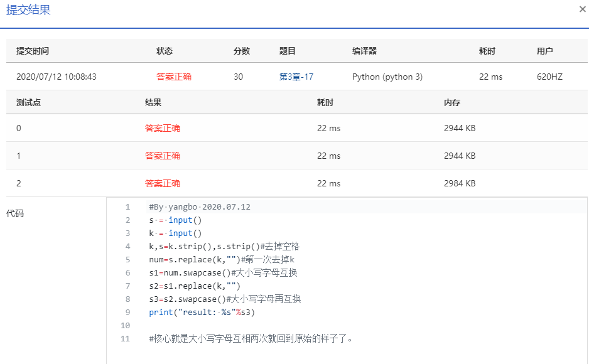Click the 状态 column header
Screen dimensions: 589x364
(x=165, y=51)
